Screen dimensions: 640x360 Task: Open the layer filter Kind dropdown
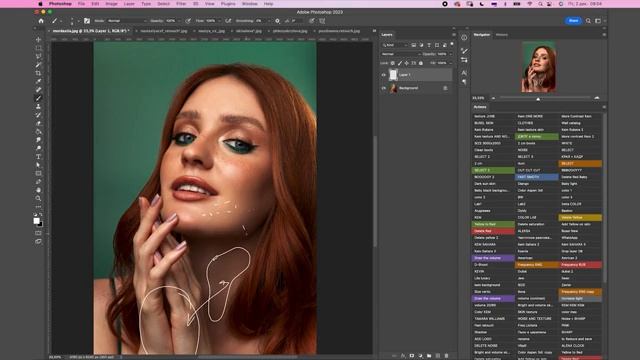(x=394, y=45)
